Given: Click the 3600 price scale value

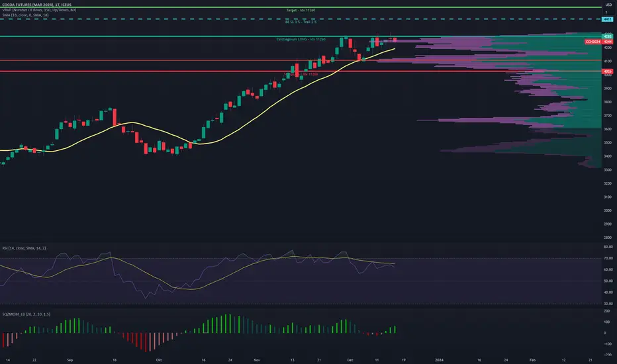Looking at the screenshot, I should click(x=608, y=129).
